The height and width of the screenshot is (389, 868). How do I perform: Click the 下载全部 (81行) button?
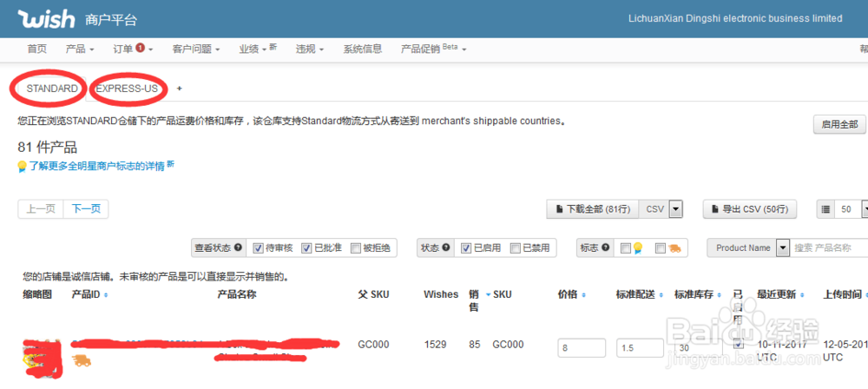point(593,209)
